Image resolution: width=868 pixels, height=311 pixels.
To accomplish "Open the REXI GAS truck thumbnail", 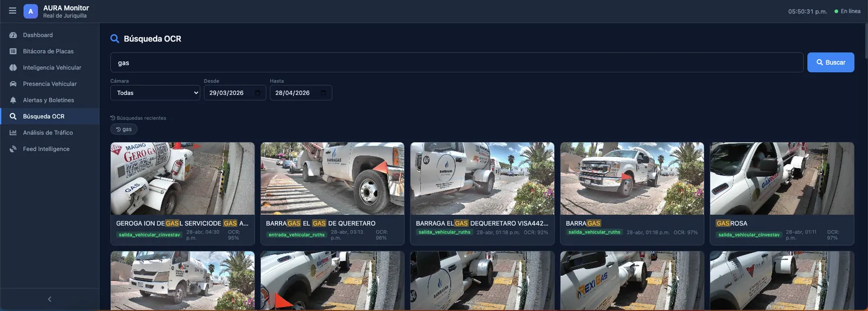I will click(632, 281).
